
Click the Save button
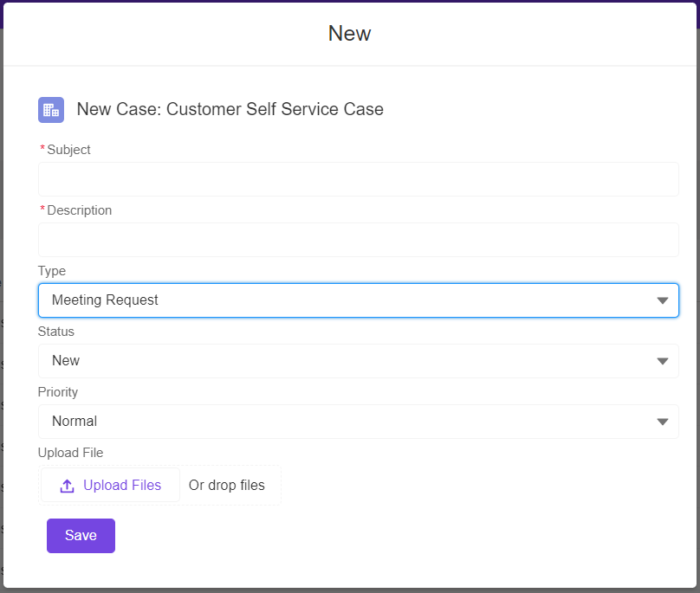[x=81, y=535]
